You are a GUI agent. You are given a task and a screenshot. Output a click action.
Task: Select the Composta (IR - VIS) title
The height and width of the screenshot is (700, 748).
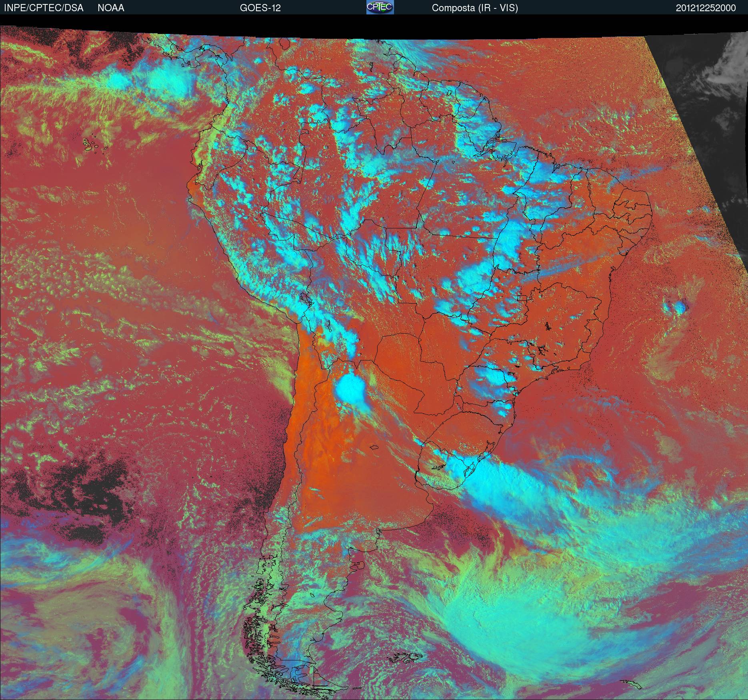475,8
